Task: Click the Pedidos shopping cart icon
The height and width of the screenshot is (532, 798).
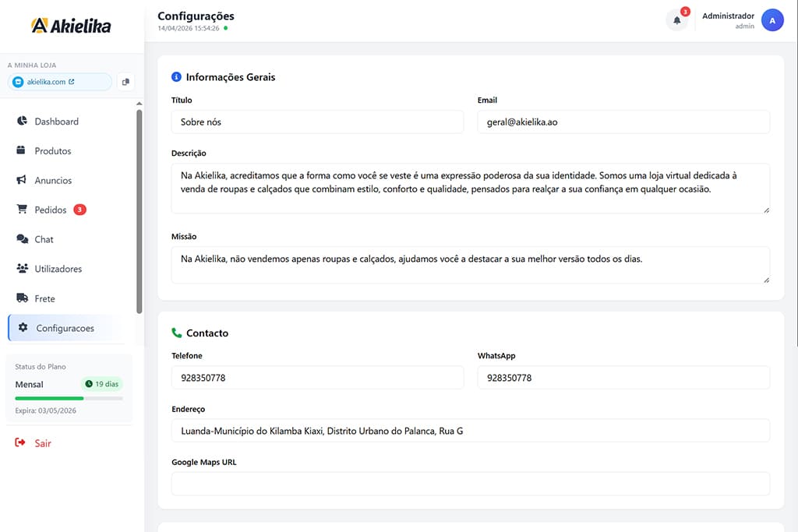Action: pyautogui.click(x=22, y=210)
